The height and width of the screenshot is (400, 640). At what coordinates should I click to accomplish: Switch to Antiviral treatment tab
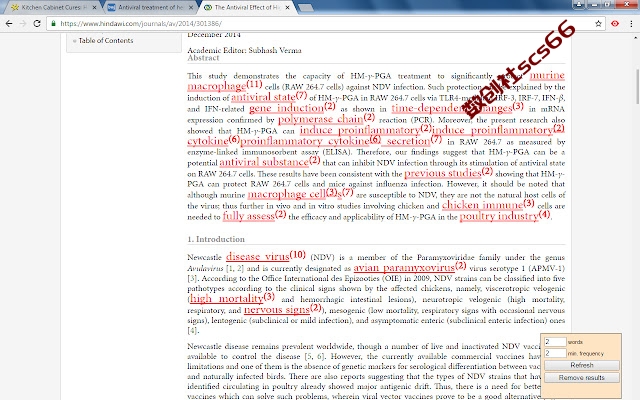[x=150, y=7]
